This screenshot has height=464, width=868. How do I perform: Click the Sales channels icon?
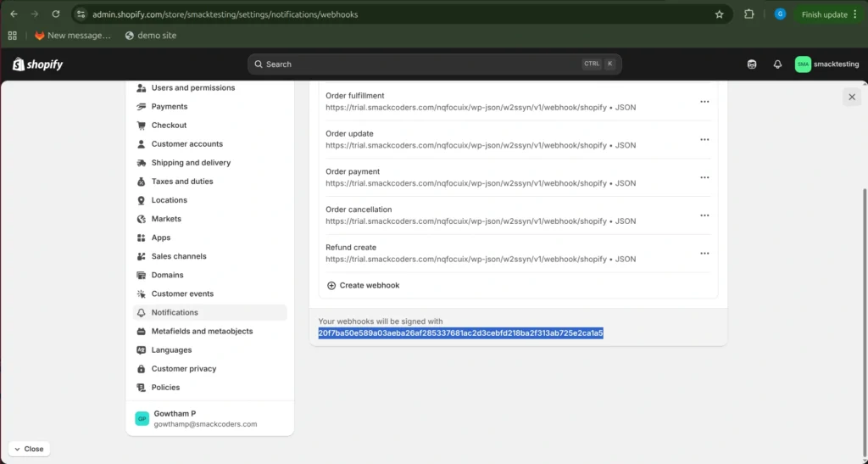pyautogui.click(x=142, y=256)
